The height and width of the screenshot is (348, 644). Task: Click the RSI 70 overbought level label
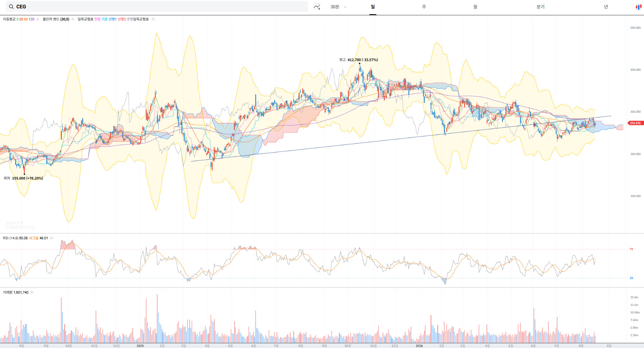pyautogui.click(x=631, y=250)
